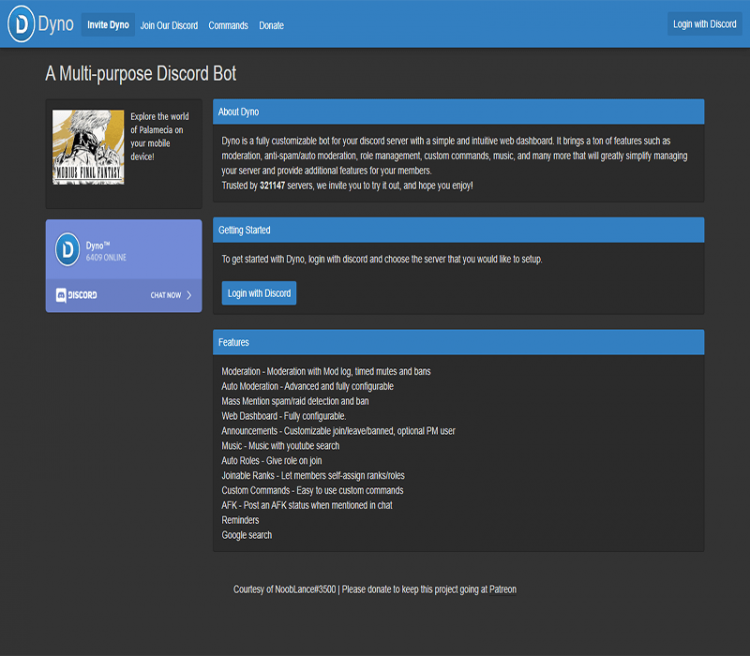Click Music with youtube search line
750x656 pixels.
pos(280,445)
